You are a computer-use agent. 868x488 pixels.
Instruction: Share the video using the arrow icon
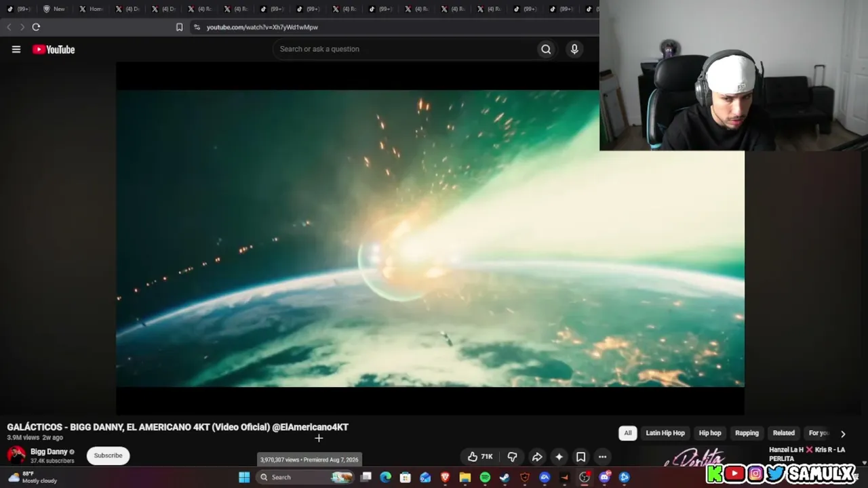pos(536,457)
